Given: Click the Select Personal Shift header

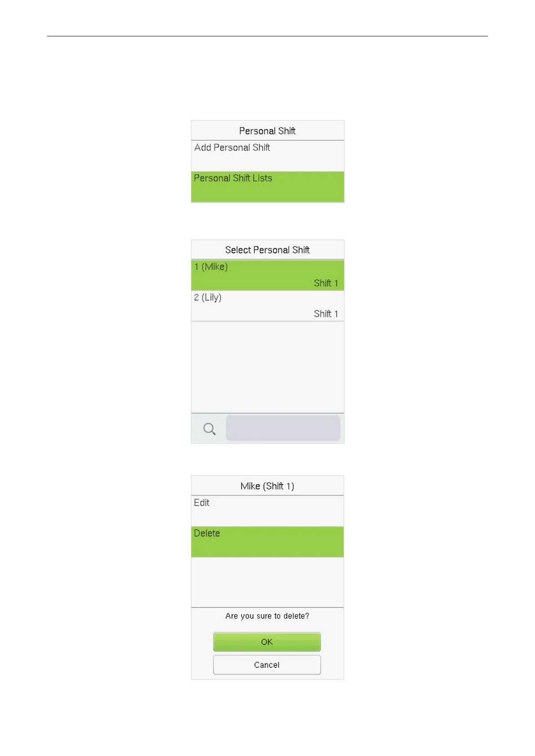Looking at the screenshot, I should point(267,250).
